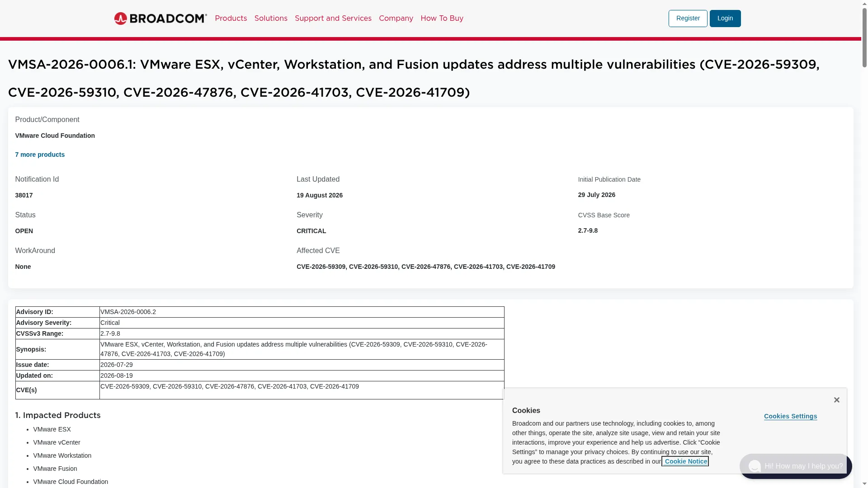Image resolution: width=868 pixels, height=488 pixels.
Task: Open the Company menu
Action: [x=396, y=19]
